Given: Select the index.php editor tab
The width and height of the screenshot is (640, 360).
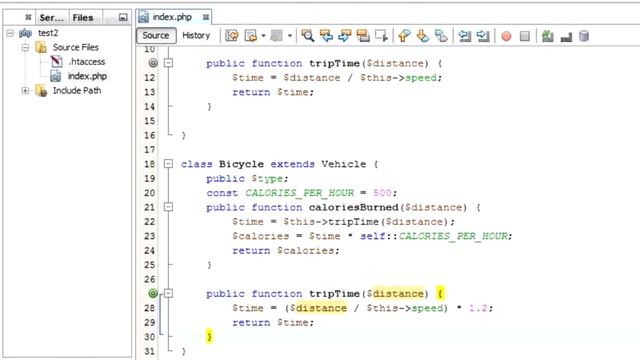Looking at the screenshot, I should [172, 17].
